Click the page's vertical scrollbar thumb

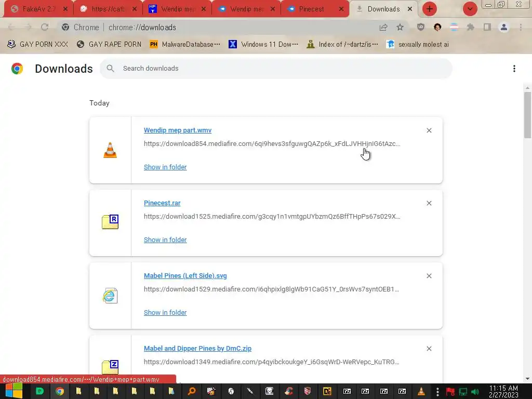[x=527, y=115]
